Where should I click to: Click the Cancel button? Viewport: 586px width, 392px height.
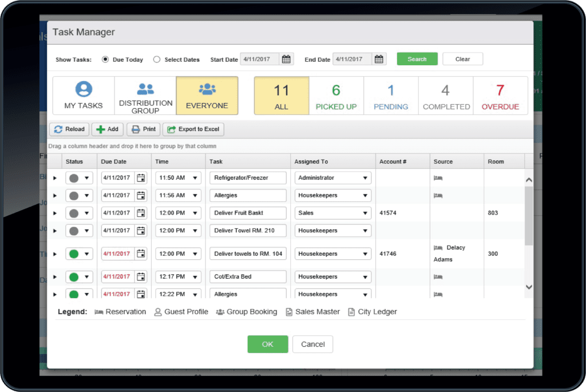[312, 344]
